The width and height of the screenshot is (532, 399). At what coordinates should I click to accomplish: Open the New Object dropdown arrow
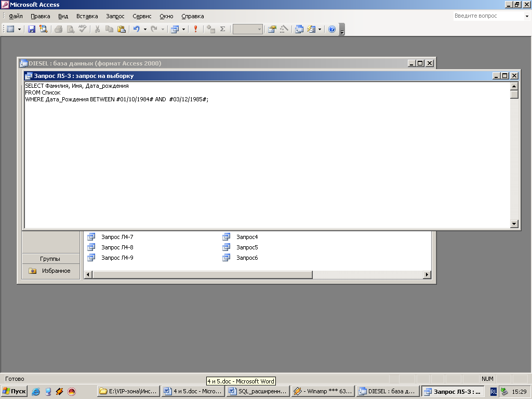point(320,29)
